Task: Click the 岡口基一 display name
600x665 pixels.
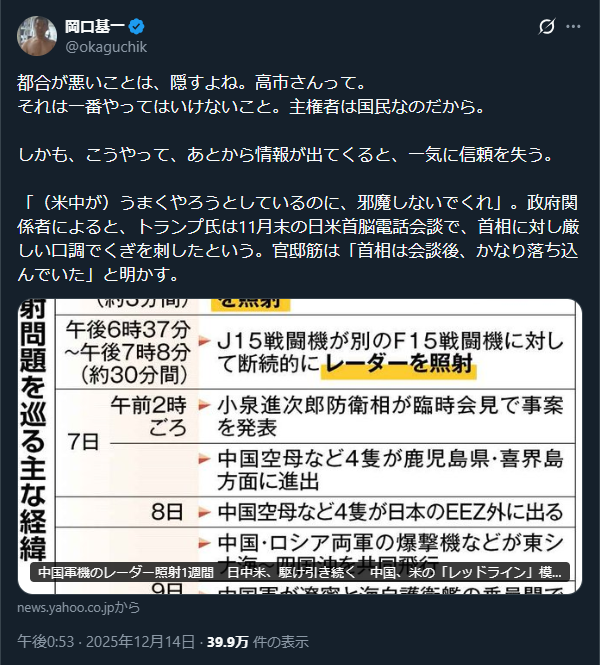Action: (95, 27)
